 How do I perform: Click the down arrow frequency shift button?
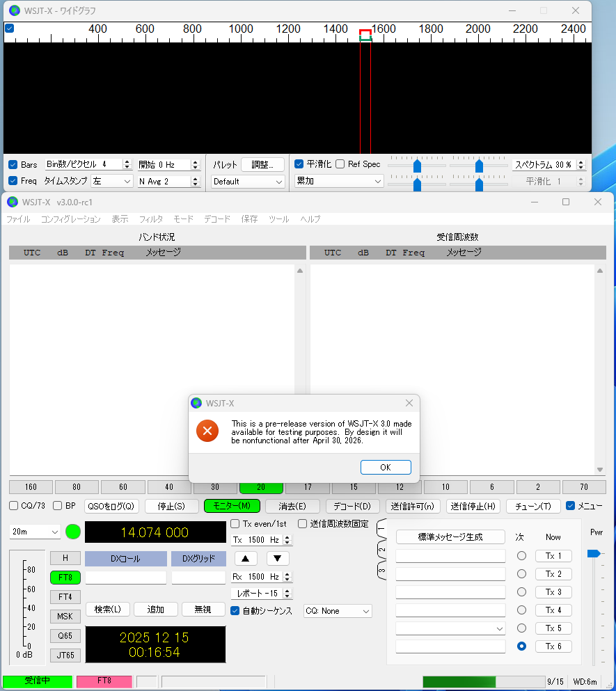pos(277,558)
